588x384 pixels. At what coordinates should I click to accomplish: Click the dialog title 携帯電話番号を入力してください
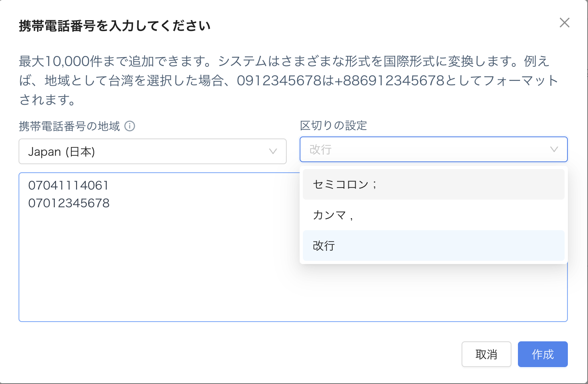pyautogui.click(x=115, y=26)
